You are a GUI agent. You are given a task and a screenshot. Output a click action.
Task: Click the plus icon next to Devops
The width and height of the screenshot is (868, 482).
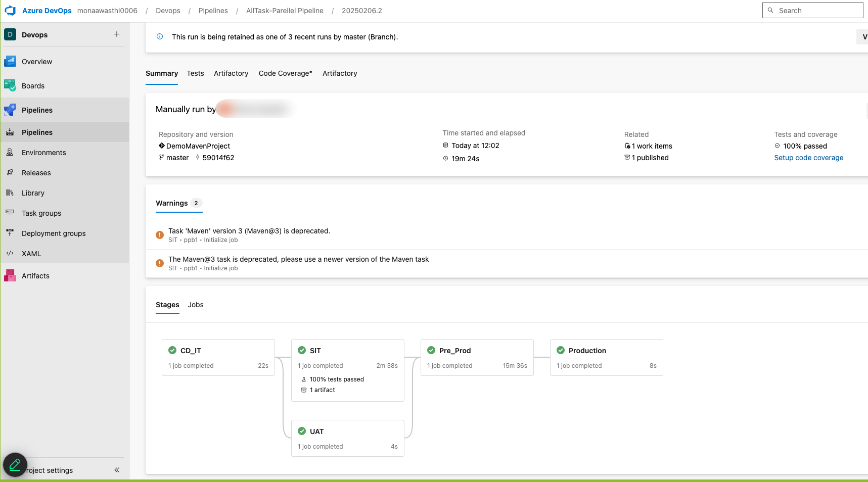tap(117, 34)
